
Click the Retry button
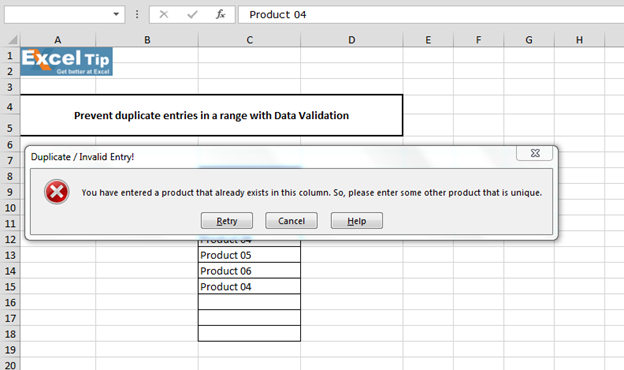(x=227, y=221)
